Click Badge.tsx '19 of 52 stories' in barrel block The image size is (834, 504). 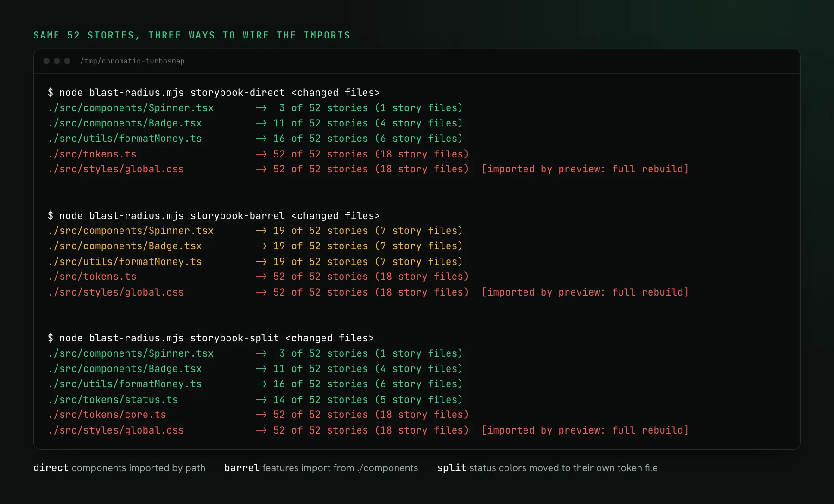tap(321, 246)
